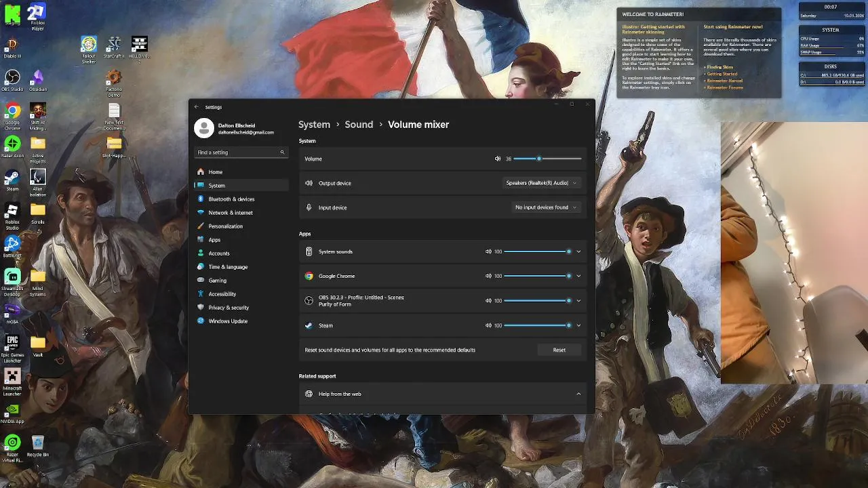Screen dimensions: 868x488
Task: Open Privacy & security settings
Action: [x=241, y=307]
